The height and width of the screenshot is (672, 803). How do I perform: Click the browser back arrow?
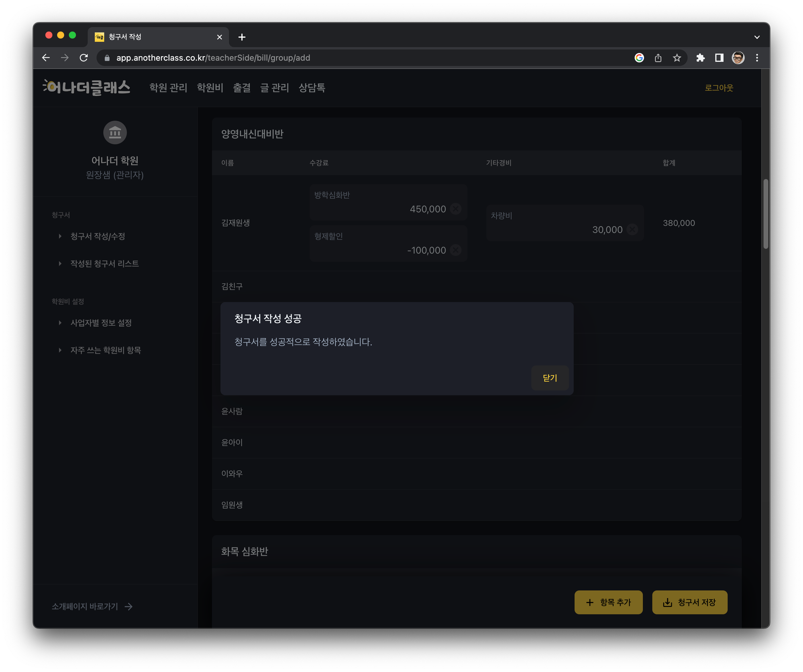(46, 58)
